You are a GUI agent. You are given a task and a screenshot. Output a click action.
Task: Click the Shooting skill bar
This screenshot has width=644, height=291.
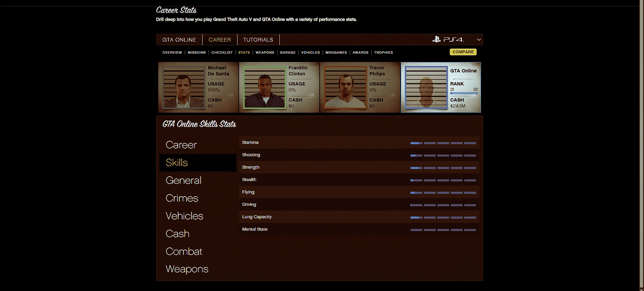443,156
